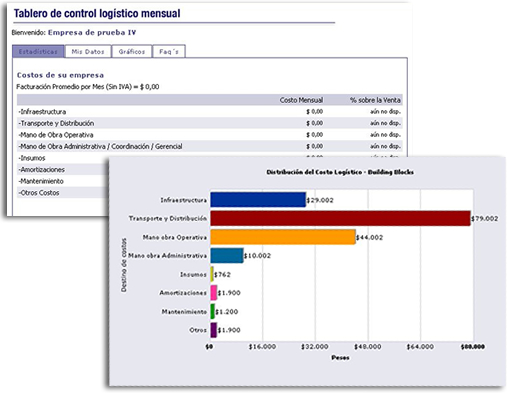Click the $ 0,00 value in Infraestructura row
Viewport: 507px width, 393px height.
coord(314,112)
